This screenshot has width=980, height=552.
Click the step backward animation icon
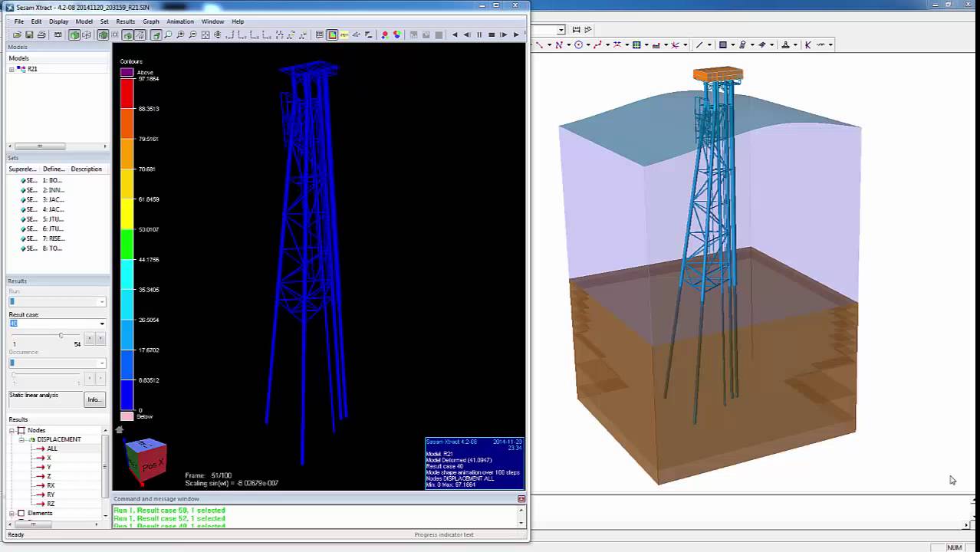click(467, 34)
